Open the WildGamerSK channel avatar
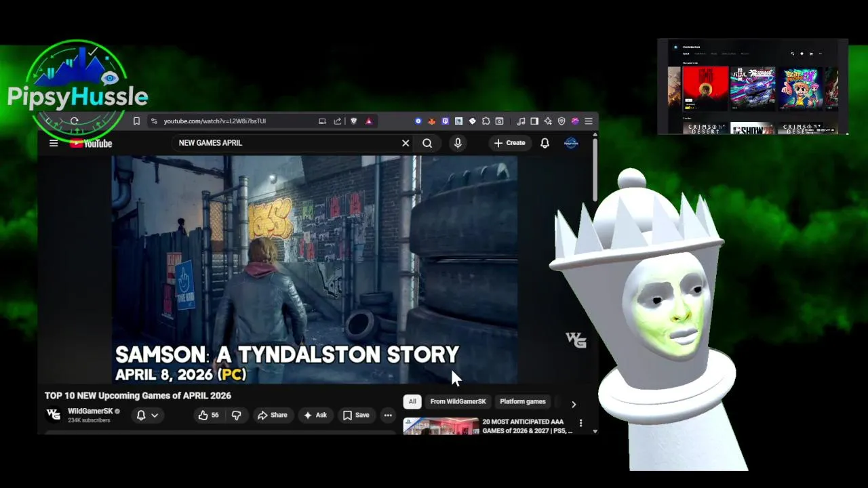Image resolution: width=868 pixels, height=488 pixels. [54, 414]
